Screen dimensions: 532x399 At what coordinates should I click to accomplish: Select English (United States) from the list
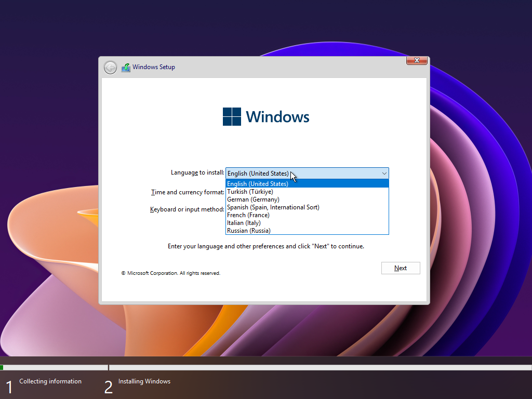[x=307, y=183]
